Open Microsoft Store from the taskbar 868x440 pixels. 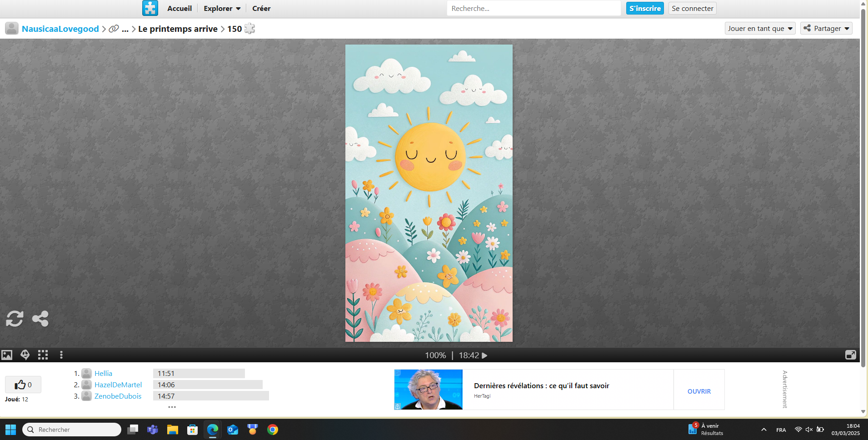pos(193,430)
